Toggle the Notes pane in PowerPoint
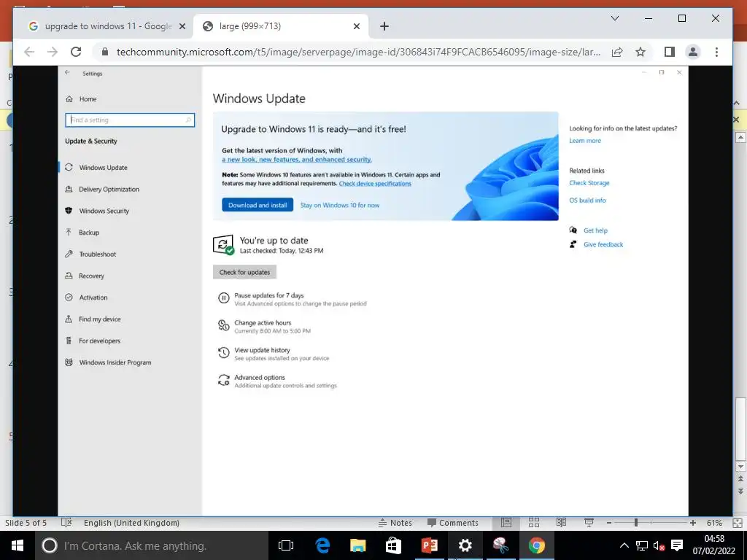Image resolution: width=747 pixels, height=560 pixels. (x=395, y=523)
